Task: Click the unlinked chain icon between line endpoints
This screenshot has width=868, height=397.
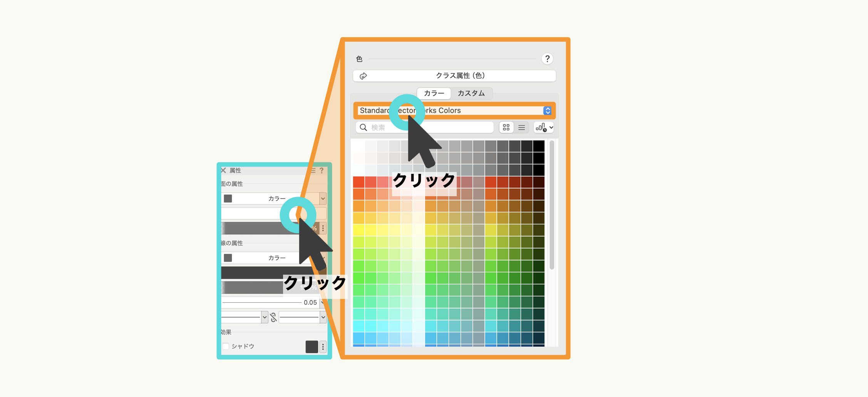Action: pyautogui.click(x=273, y=317)
